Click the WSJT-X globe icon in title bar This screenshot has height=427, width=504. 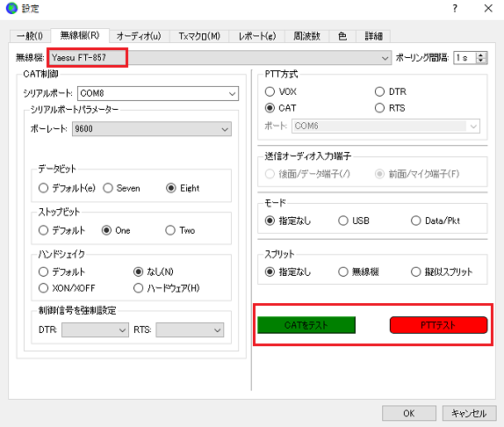pos(12,8)
